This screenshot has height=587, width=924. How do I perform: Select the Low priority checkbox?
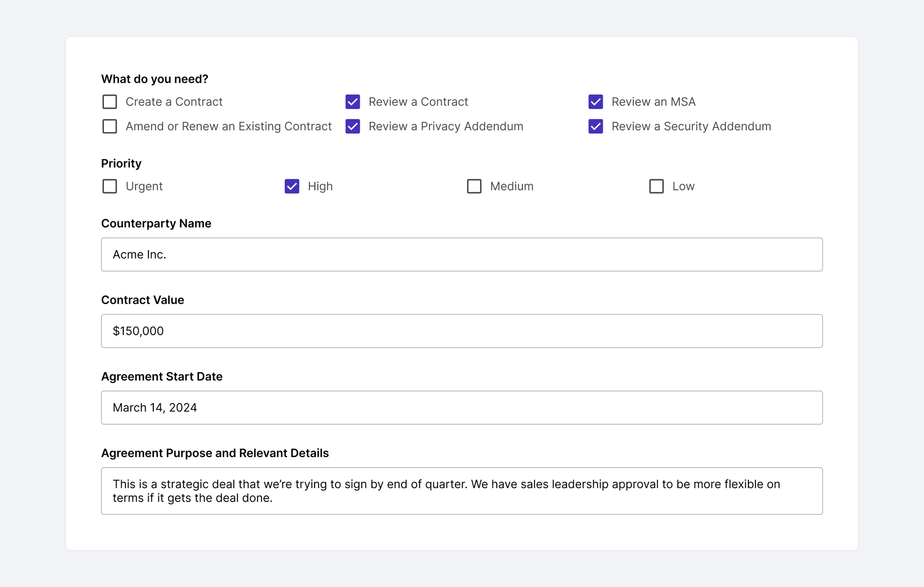[657, 186]
